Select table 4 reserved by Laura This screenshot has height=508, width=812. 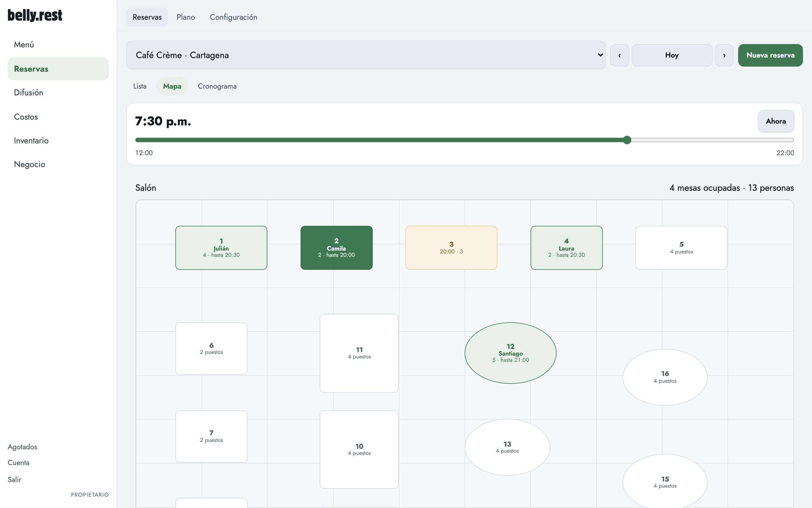coord(566,248)
